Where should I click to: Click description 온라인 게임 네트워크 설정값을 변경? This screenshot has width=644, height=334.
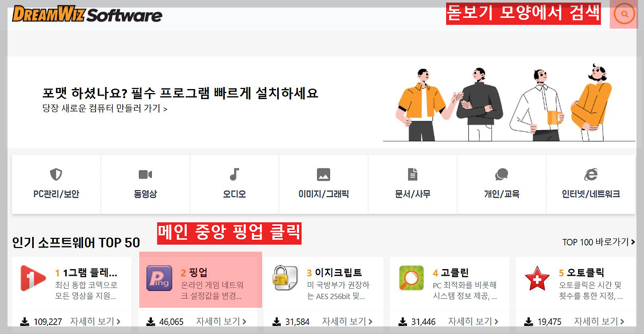[212, 291]
